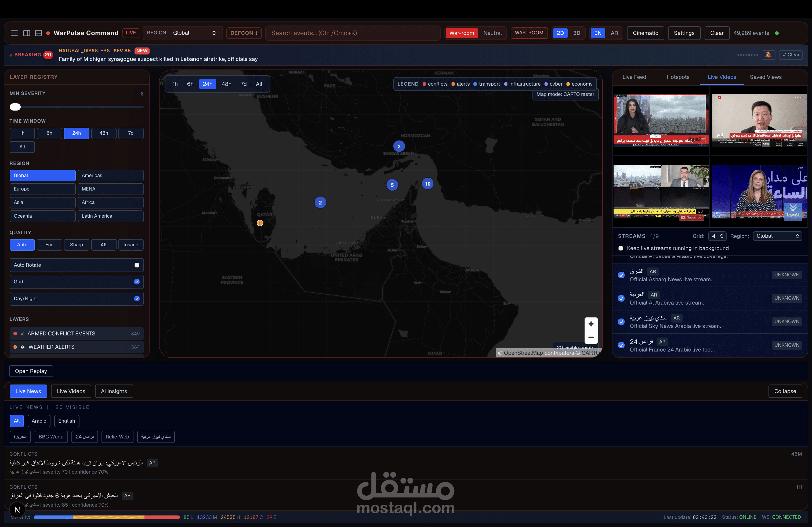The height and width of the screenshot is (527, 812).
Task: Click the cluster marker labeled 10
Action: (x=427, y=184)
